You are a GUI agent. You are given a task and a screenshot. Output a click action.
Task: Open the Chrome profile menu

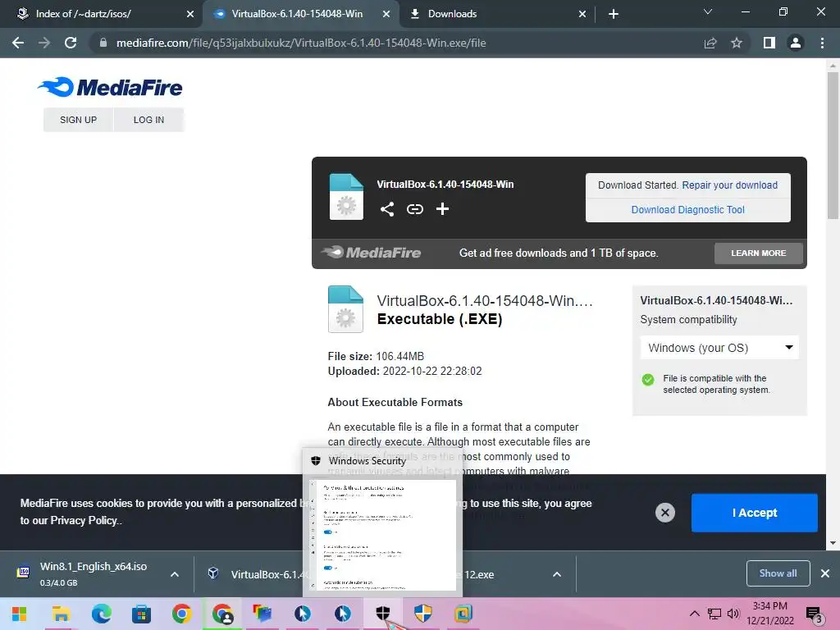coord(796,43)
